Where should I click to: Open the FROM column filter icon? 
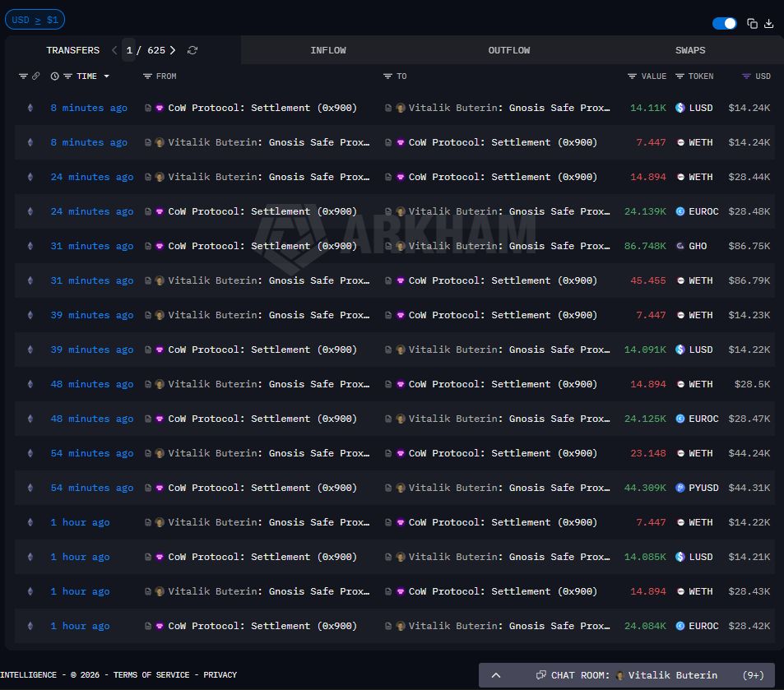click(147, 76)
